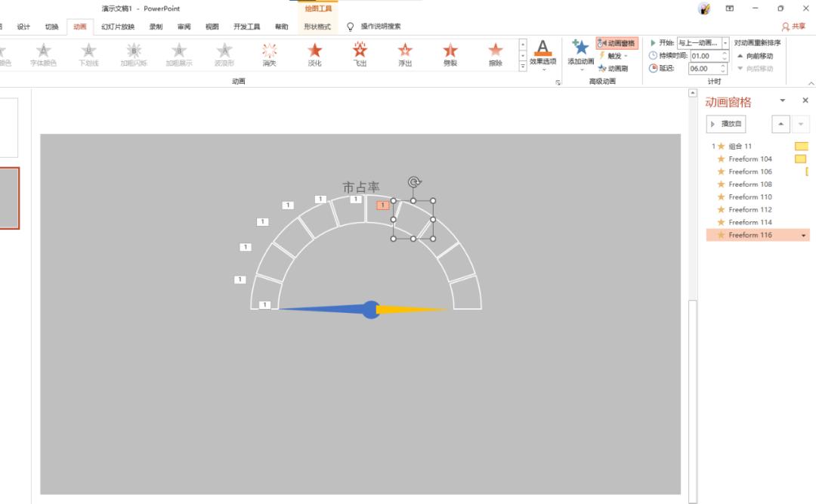
Task: Click the 添加动画 (Add Animation) star icon
Action: (580, 48)
